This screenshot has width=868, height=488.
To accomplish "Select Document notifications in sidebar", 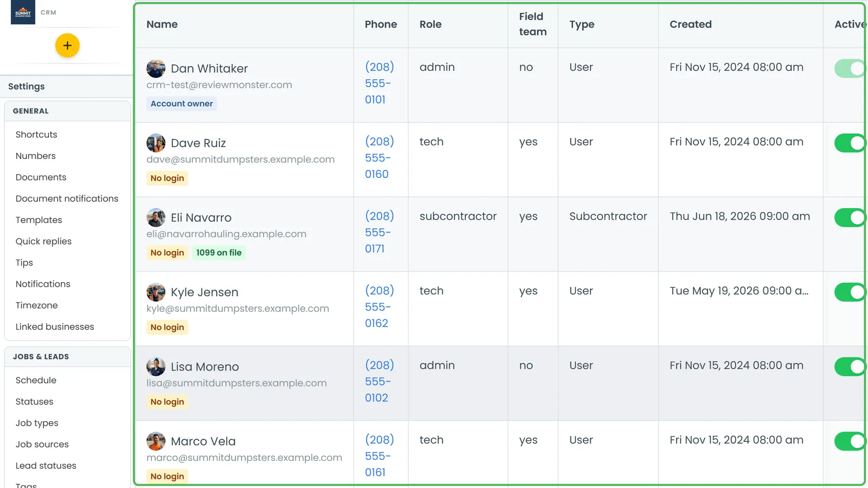I will point(67,198).
